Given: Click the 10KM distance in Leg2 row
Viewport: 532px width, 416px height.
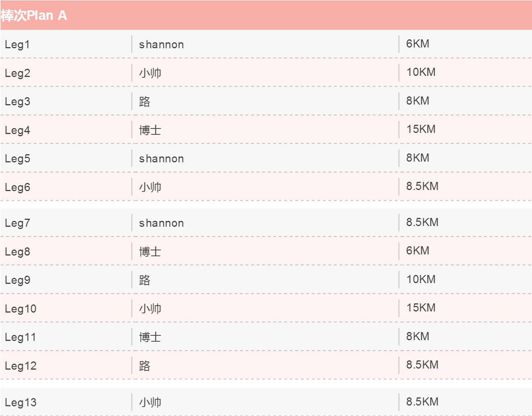Looking at the screenshot, I should tap(421, 72).
